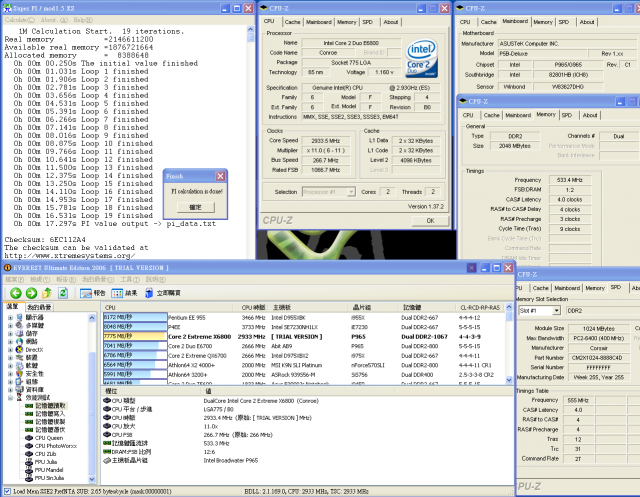Open the 報告 report button in EVEREST toolbar
Screen dimensions: 640x497
(93, 293)
